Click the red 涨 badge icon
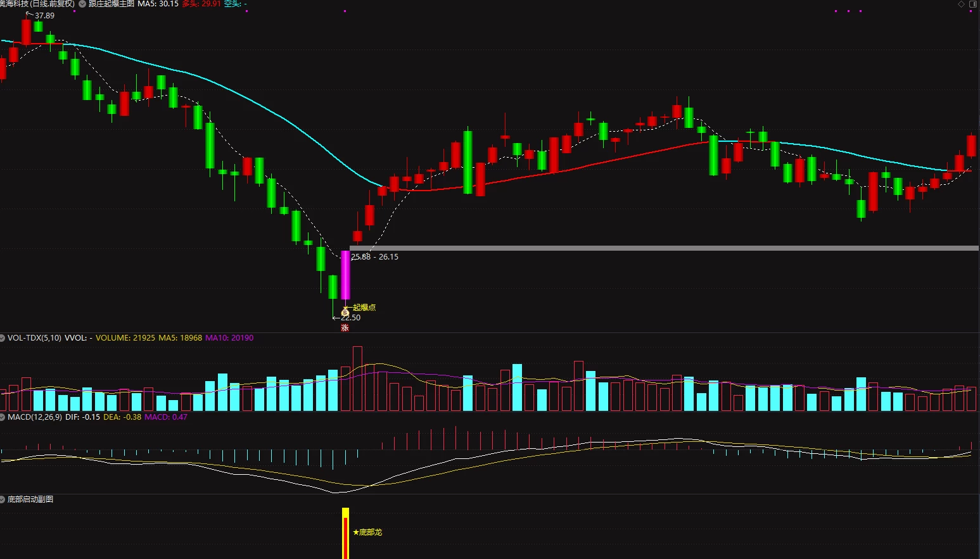Viewport: 980px width, 559px height. coord(345,327)
